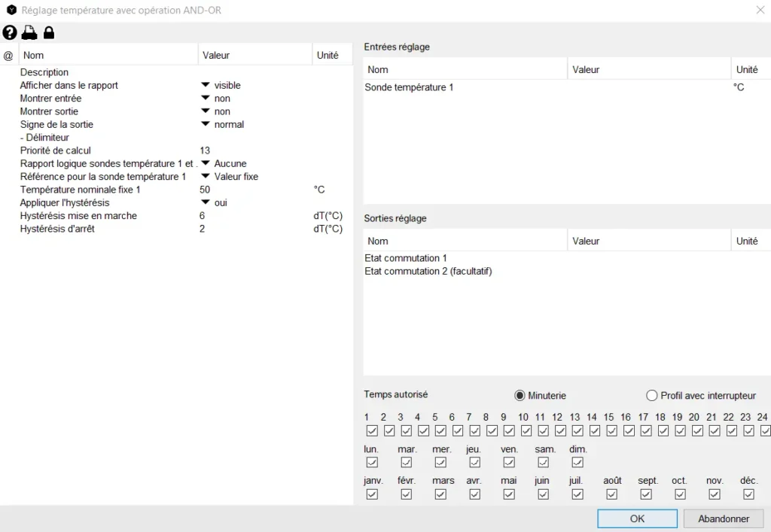Image resolution: width=771 pixels, height=532 pixels.
Task: Click the @ column header
Action: pyautogui.click(x=8, y=55)
